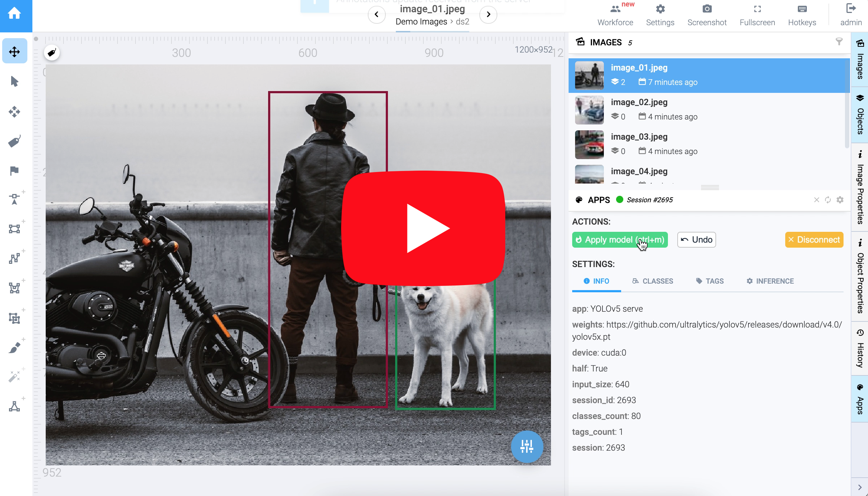Open the tag popup on canvas
The height and width of the screenshot is (496, 868).
52,53
